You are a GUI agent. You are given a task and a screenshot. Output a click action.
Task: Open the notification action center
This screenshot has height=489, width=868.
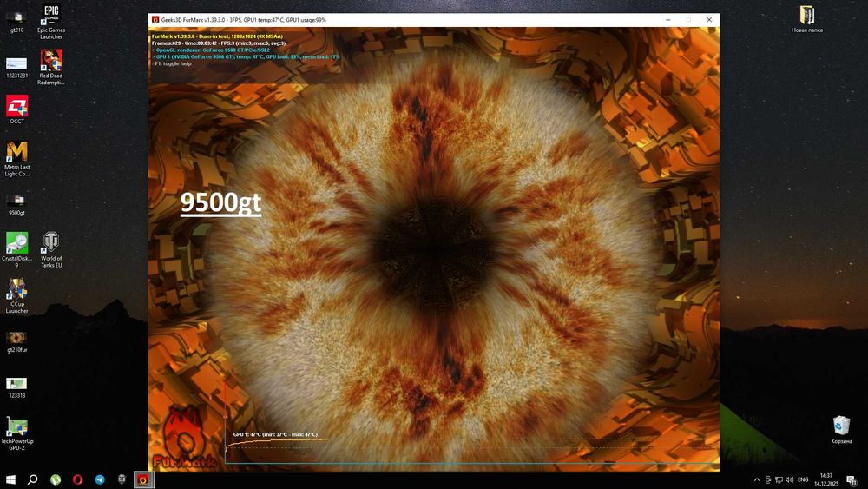(x=852, y=479)
